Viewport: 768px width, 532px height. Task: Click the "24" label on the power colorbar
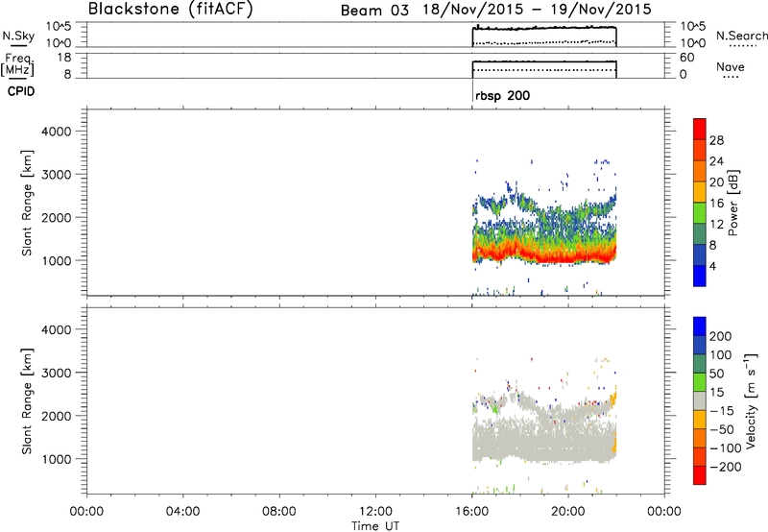click(716, 161)
